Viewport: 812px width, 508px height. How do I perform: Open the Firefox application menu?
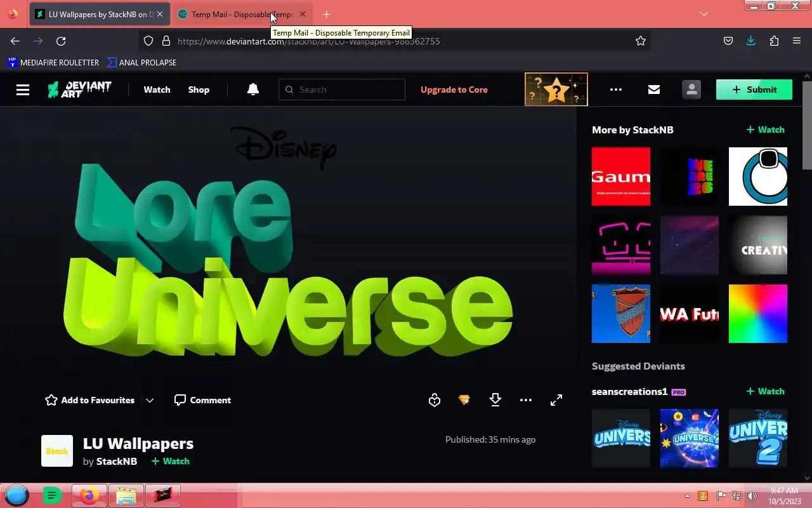[x=797, y=41]
